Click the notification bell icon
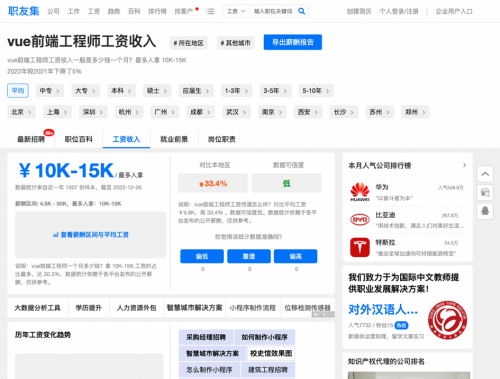 (485, 211)
